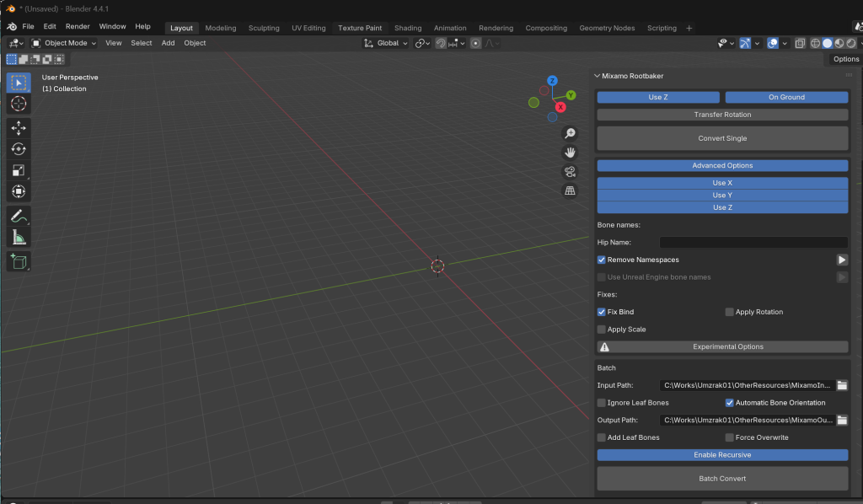Select the Rotate tool

[x=19, y=149]
